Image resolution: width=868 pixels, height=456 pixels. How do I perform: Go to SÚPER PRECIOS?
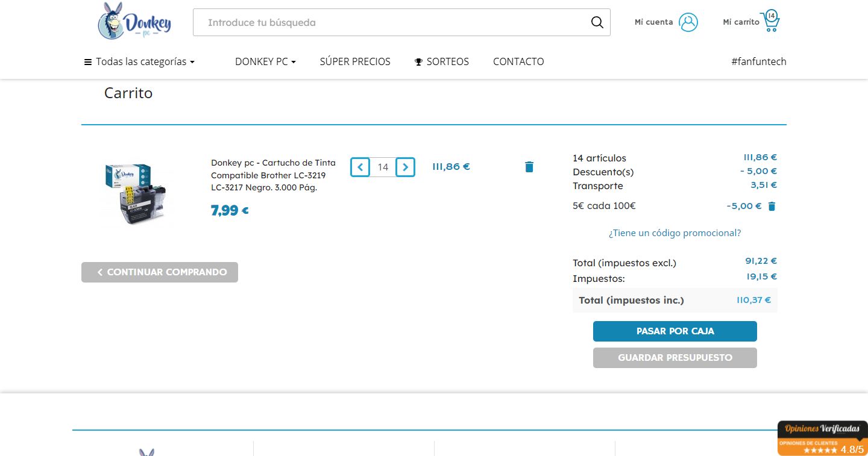point(355,61)
